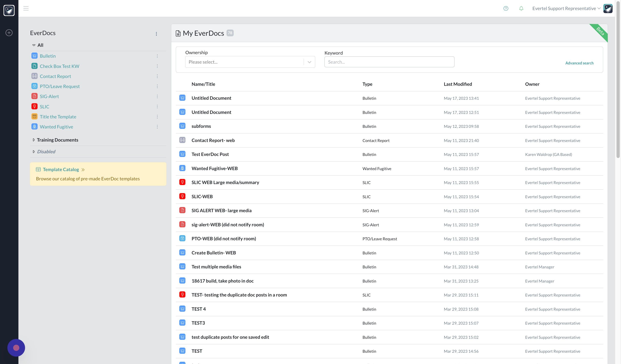Viewport: 621px width, 364px height.
Task: Select PTO/Leave Request in template list
Action: tap(60, 86)
